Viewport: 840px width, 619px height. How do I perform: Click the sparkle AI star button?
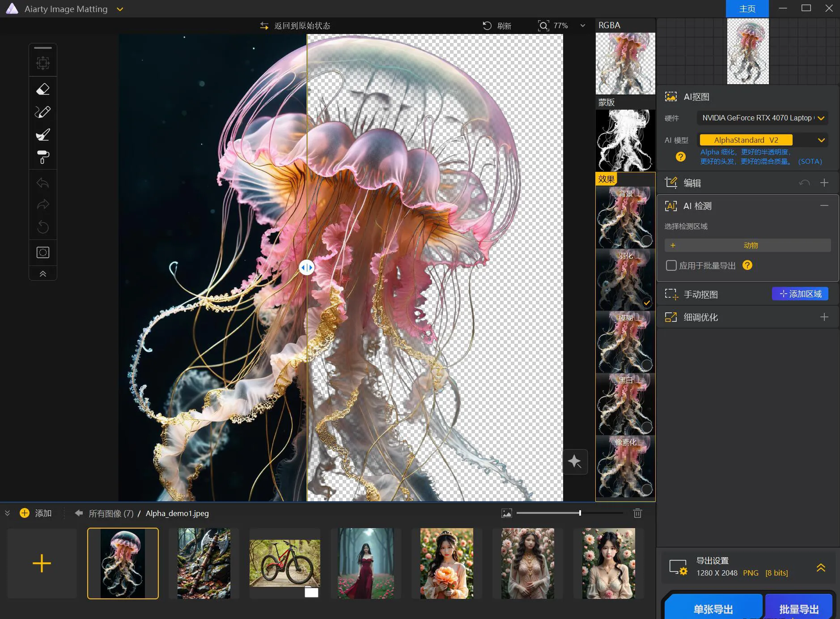[x=575, y=461]
